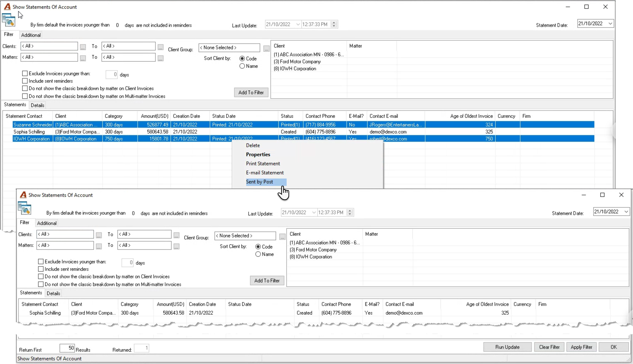Select E-mail Statement in context menu
Image resolution: width=633 pixels, height=364 pixels.
265,173
